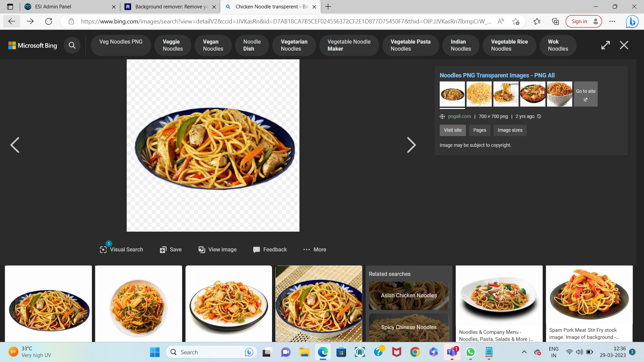Open Asian Chicken Noodles related search
This screenshot has height=362, width=644.
click(409, 296)
